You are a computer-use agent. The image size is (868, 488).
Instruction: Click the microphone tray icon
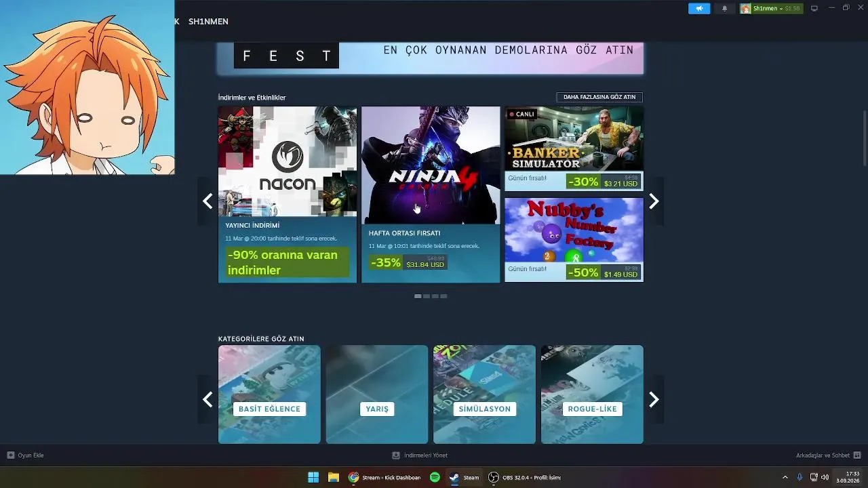click(x=800, y=477)
